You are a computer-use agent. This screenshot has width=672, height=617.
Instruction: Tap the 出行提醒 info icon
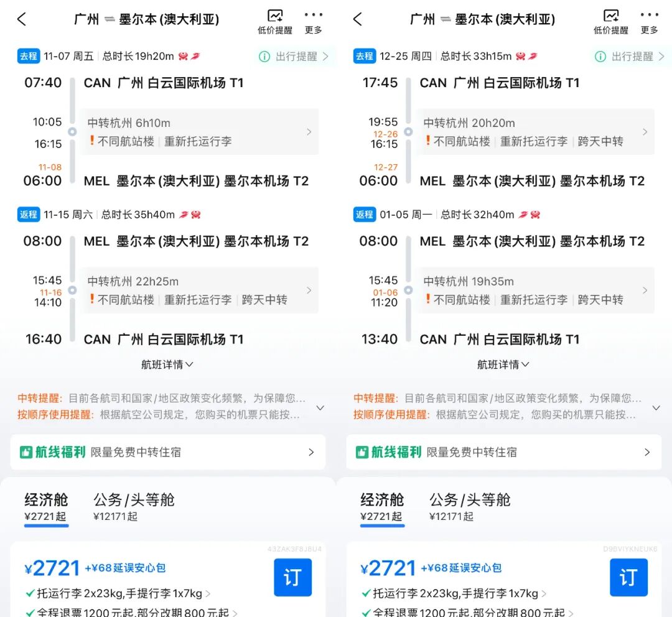click(266, 56)
